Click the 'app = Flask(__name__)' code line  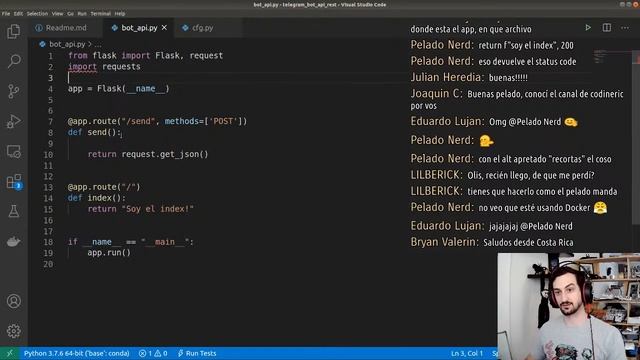(118, 89)
